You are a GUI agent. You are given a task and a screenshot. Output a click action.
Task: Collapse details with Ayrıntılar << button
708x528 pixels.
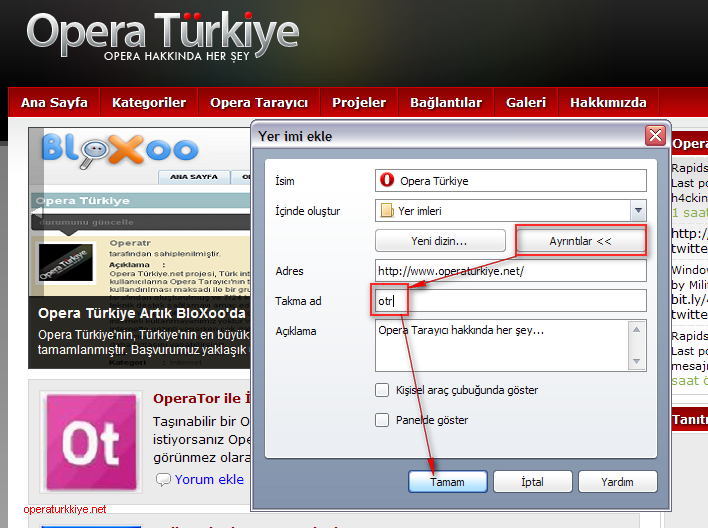[x=580, y=241]
